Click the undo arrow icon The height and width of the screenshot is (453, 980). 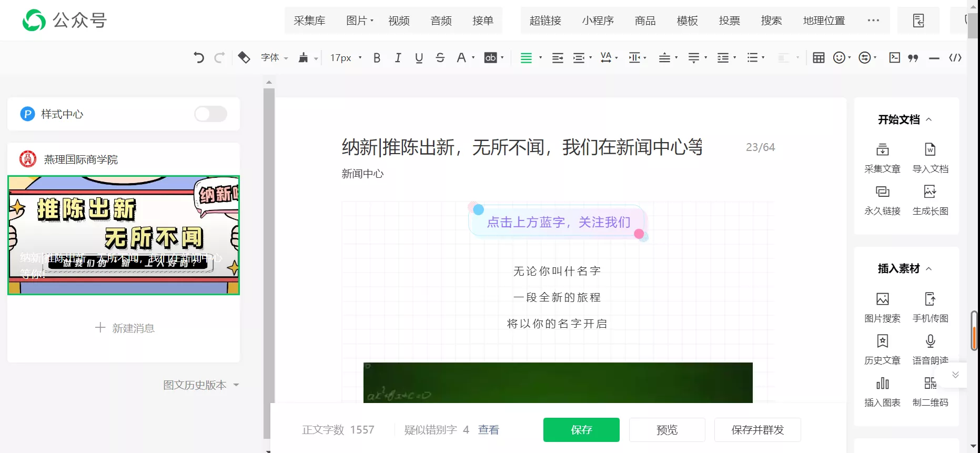(x=198, y=58)
